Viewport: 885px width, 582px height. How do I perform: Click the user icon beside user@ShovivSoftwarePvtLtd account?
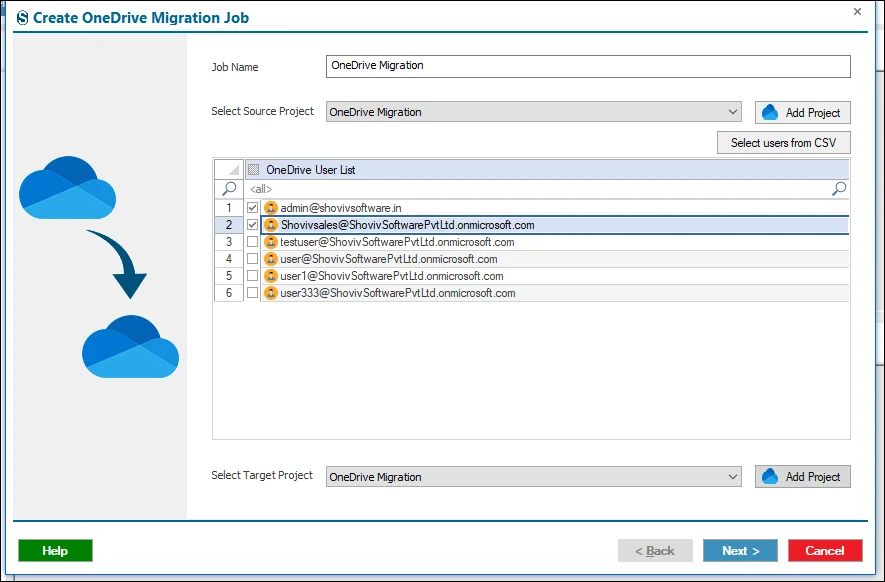coord(271,259)
